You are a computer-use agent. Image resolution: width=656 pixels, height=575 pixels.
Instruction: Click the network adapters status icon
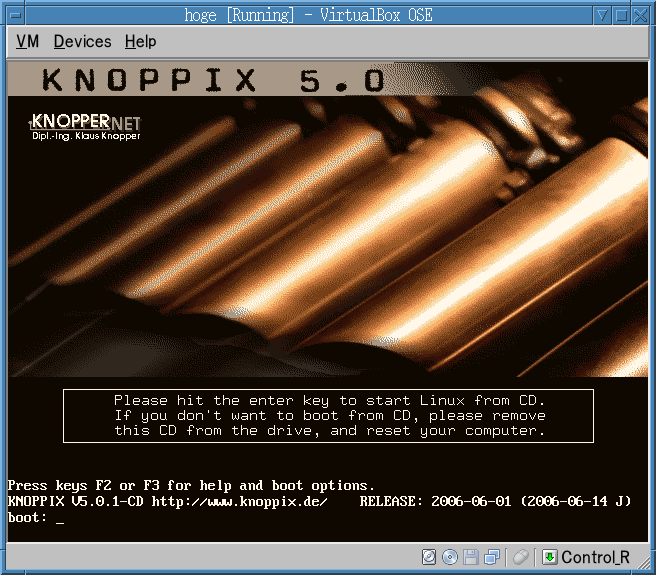coord(492,557)
